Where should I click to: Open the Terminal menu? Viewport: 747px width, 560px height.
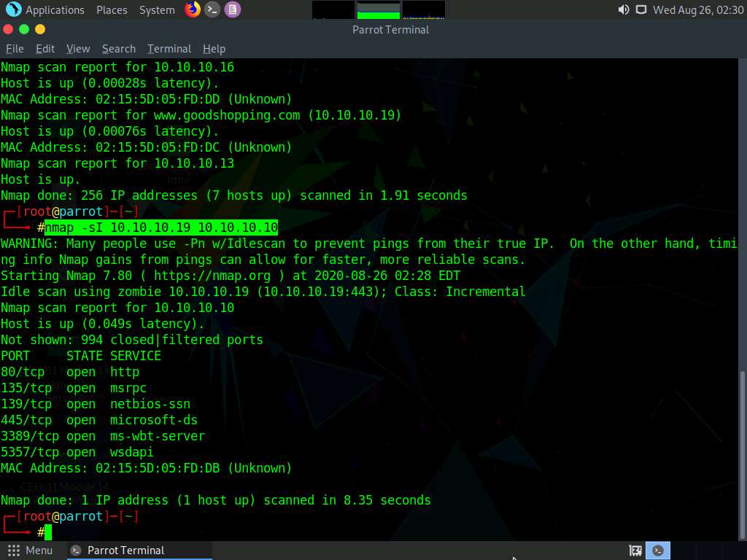(169, 49)
